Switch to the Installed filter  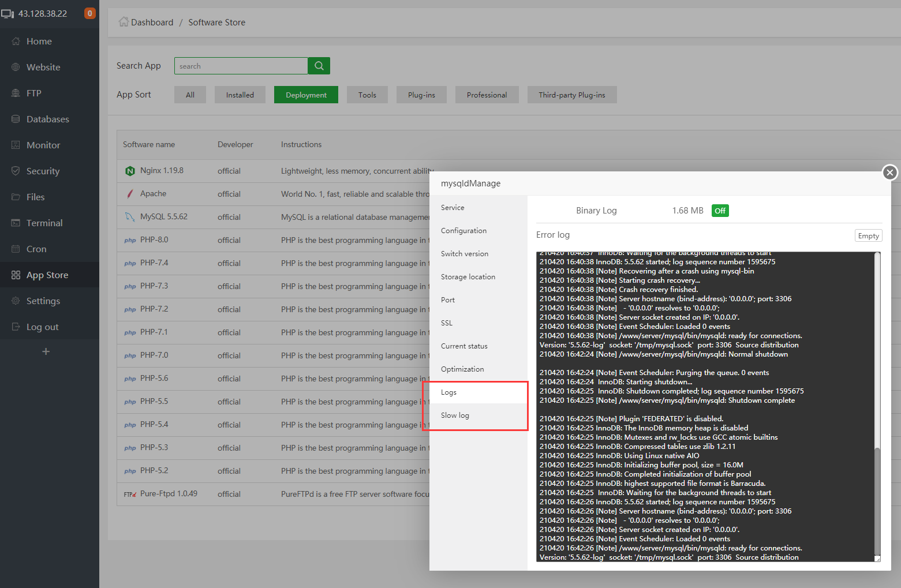tap(240, 95)
